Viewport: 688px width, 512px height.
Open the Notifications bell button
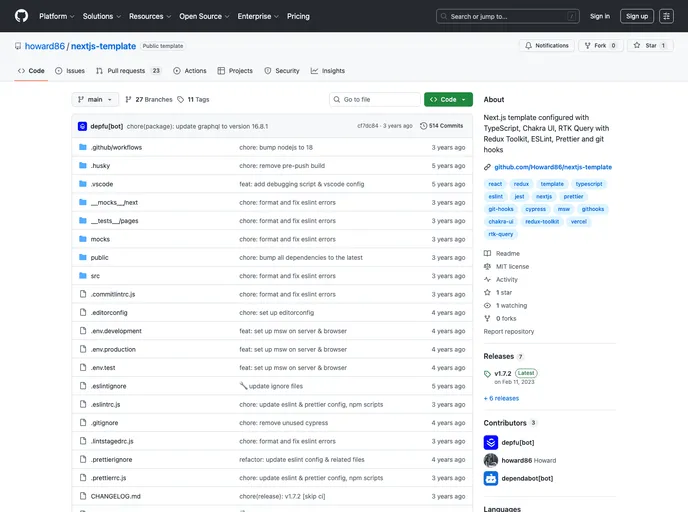click(x=546, y=45)
